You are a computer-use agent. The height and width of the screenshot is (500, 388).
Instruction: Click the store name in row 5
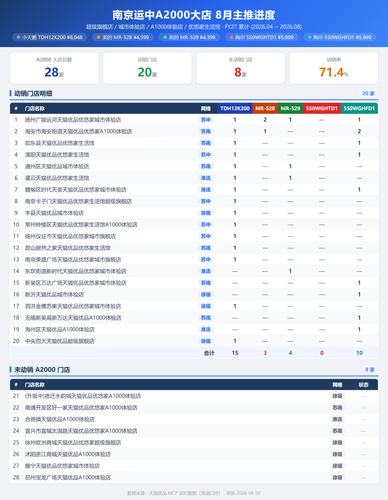[57, 166]
